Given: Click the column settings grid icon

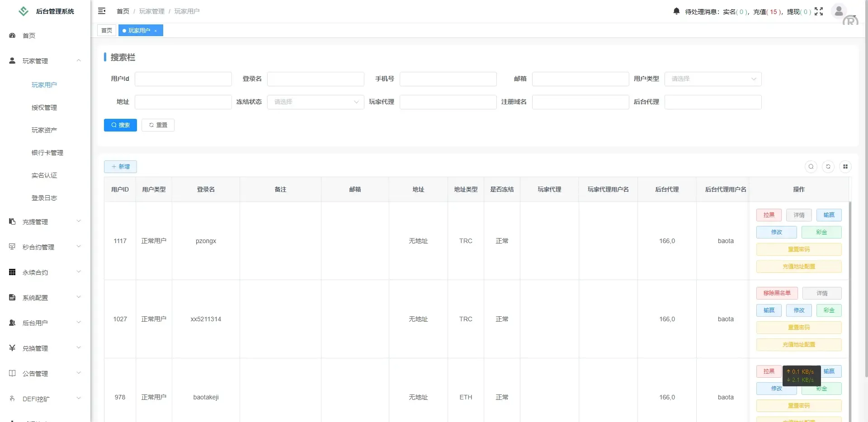Looking at the screenshot, I should [x=846, y=167].
